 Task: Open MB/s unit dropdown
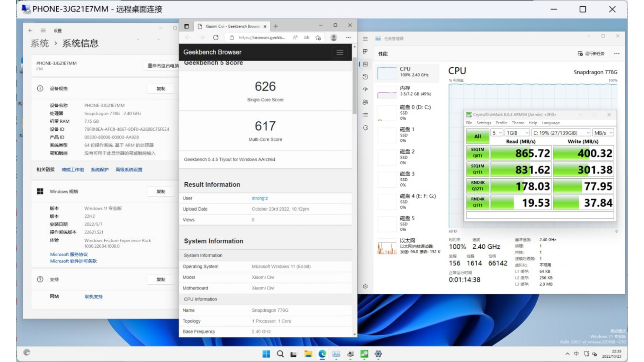pos(603,133)
